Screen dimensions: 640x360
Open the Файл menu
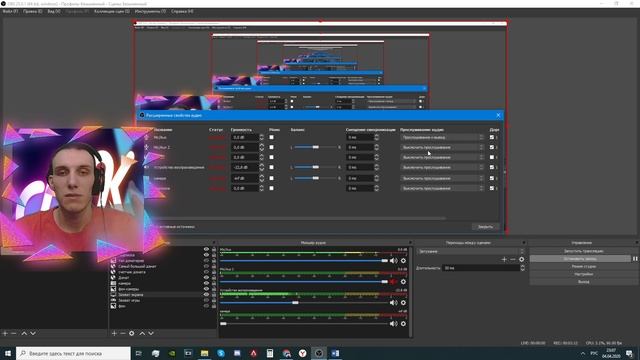(10, 11)
